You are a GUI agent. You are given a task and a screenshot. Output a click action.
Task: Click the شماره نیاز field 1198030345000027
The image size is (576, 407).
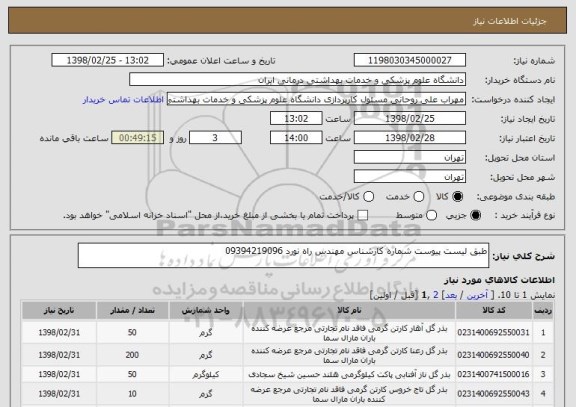(410, 60)
